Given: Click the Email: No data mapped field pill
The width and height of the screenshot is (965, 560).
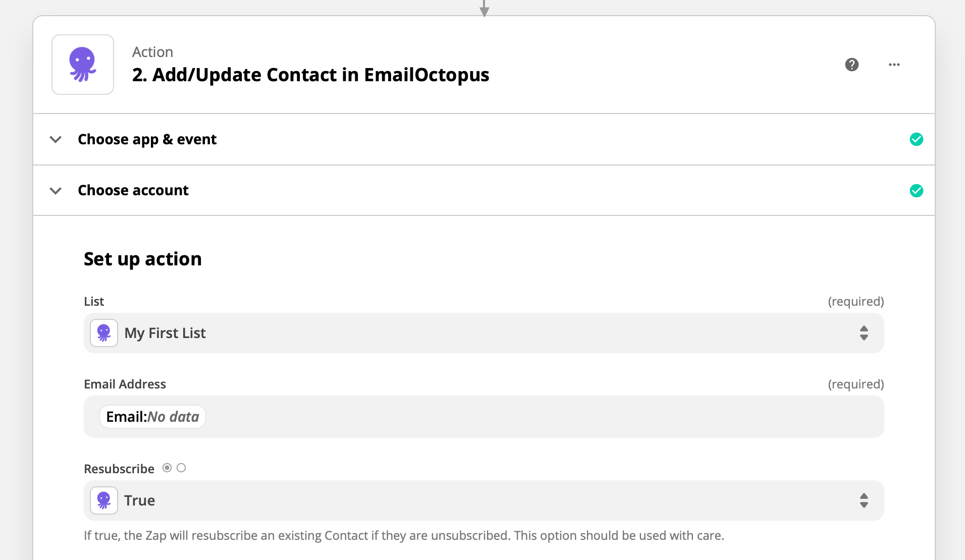Looking at the screenshot, I should [152, 416].
